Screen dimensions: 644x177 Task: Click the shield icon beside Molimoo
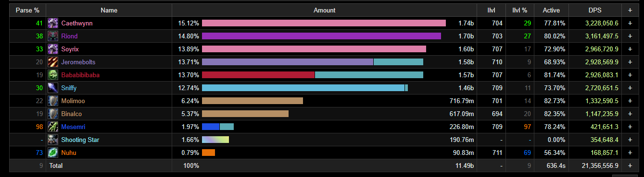(53, 101)
